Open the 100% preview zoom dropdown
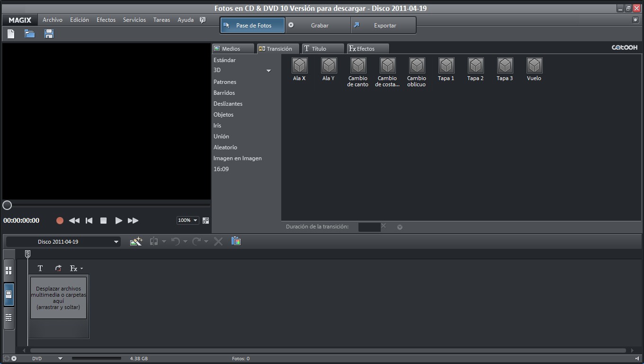Screen dimensions: 644x364 188,220
